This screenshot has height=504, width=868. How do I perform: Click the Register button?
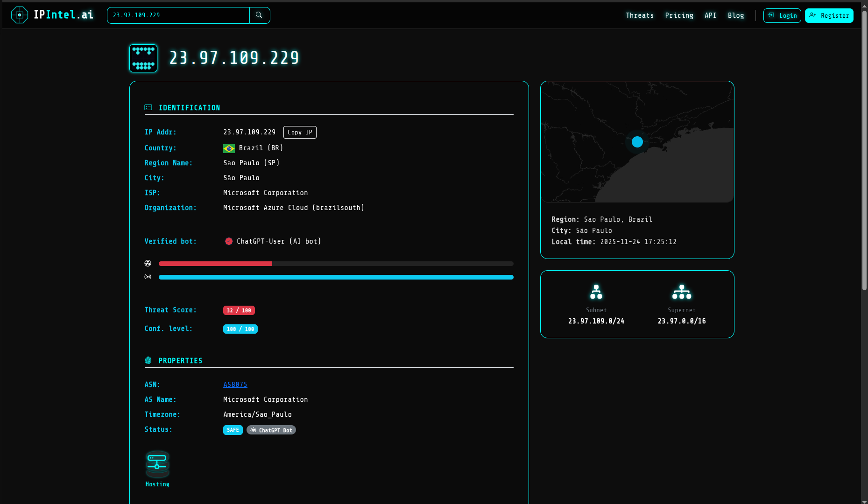pyautogui.click(x=829, y=15)
